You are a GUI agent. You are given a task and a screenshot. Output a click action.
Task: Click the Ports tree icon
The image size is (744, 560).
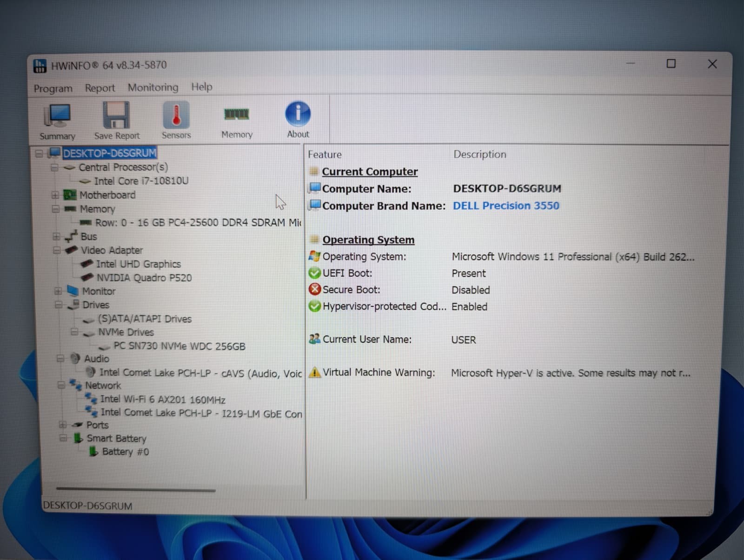[77, 425]
